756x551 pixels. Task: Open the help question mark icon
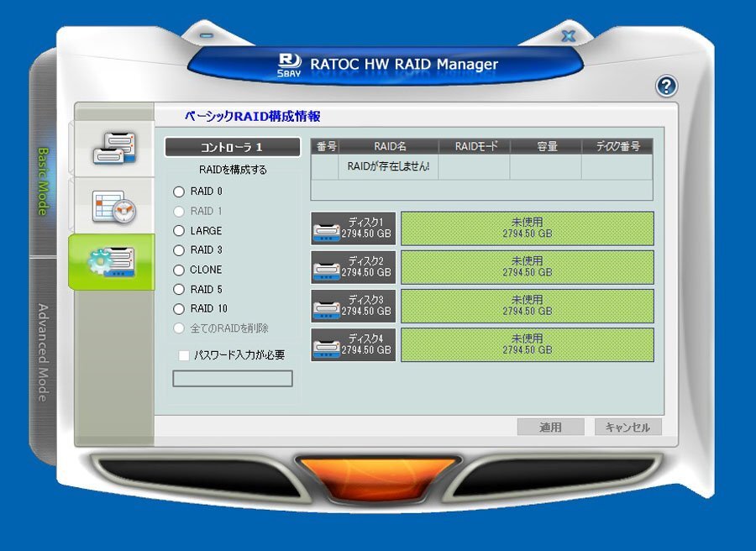(666, 87)
